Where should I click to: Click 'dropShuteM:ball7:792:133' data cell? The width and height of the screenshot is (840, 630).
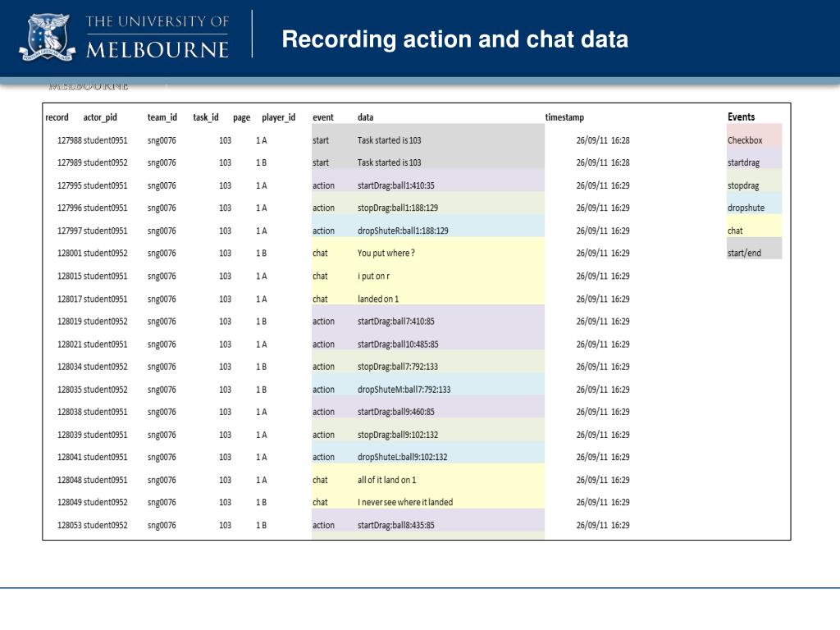tap(404, 390)
